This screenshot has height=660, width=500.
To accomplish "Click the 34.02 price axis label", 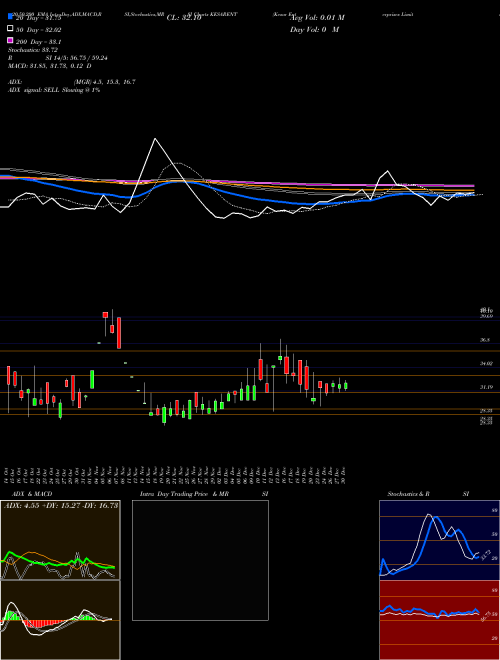I will (487, 363).
